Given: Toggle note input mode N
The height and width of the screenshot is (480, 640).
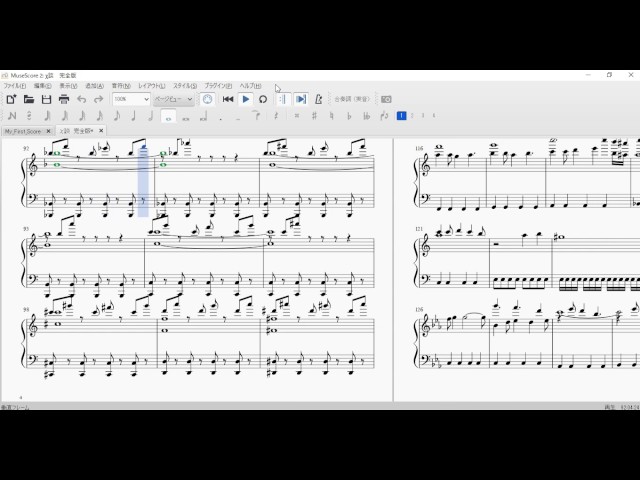Looking at the screenshot, I should (12, 116).
